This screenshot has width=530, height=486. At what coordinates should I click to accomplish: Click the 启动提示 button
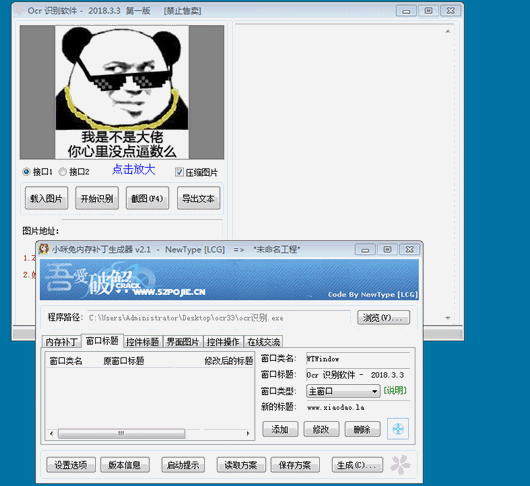click(x=183, y=465)
